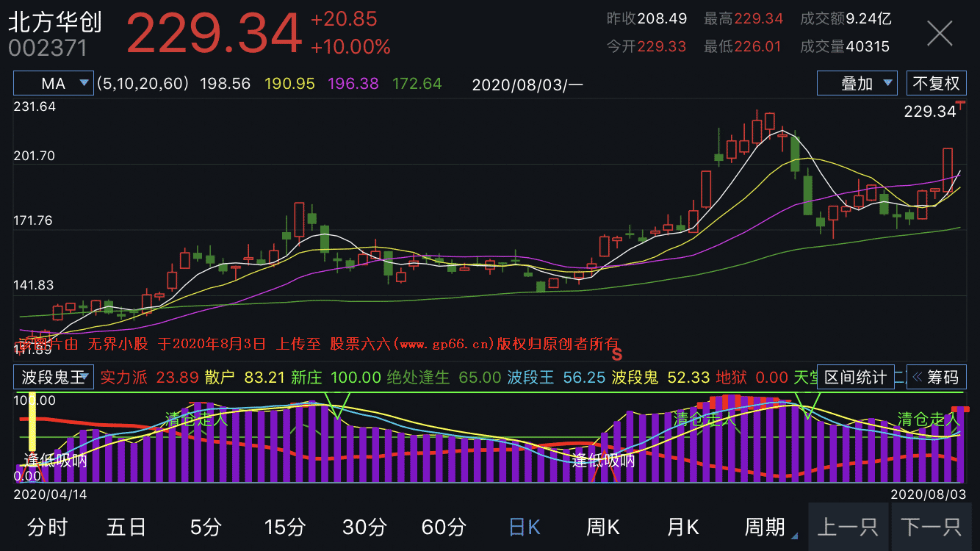Select the 15分 timeframe tab
The height and width of the screenshot is (551, 980).
[284, 527]
